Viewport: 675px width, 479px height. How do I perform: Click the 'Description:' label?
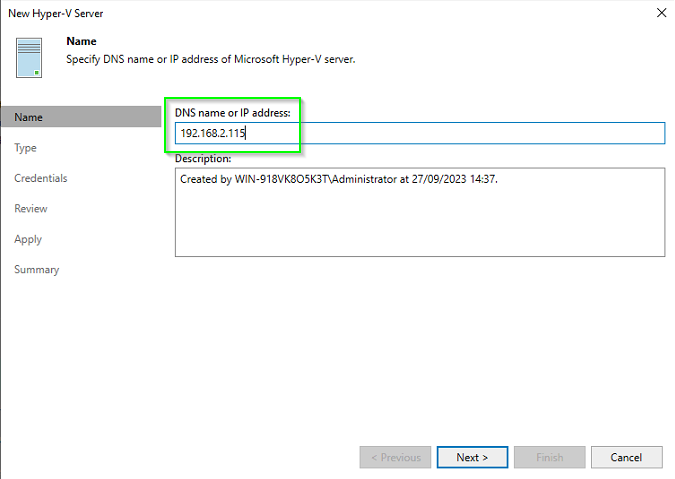[203, 158]
